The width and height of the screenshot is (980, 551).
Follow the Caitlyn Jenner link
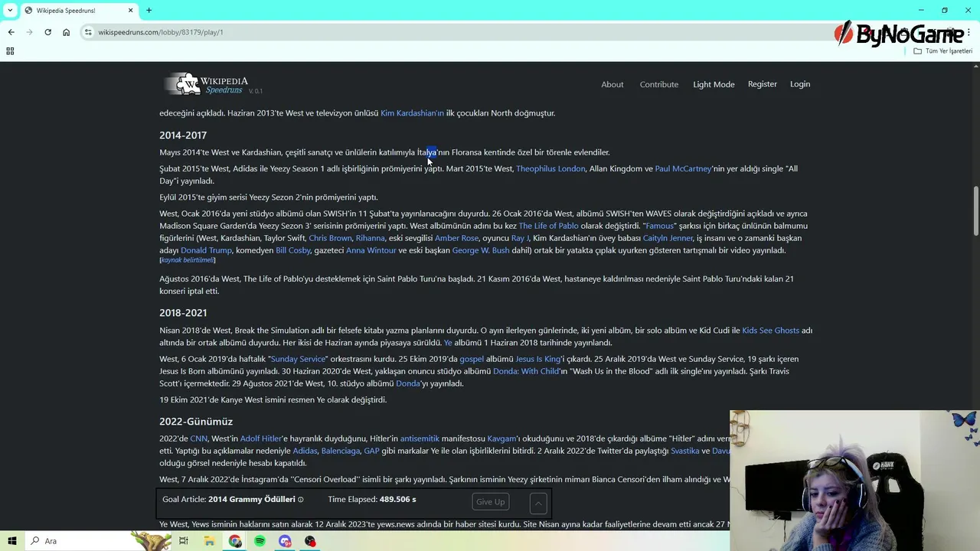668,238
